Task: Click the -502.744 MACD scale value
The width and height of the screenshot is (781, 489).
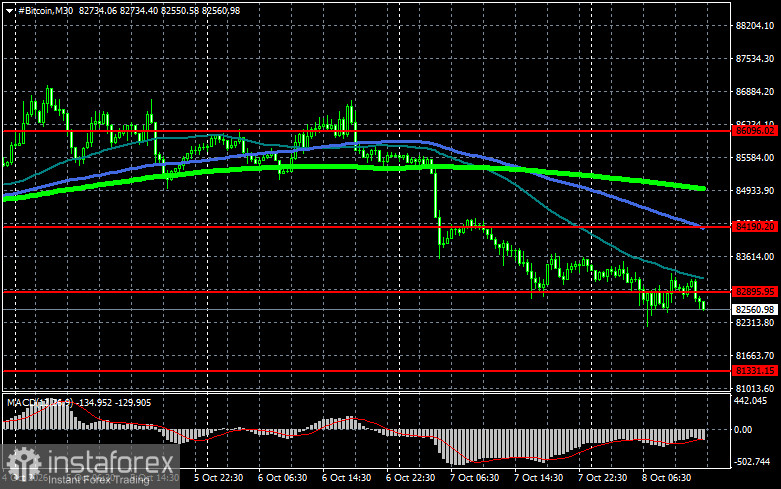Action: pyautogui.click(x=752, y=462)
